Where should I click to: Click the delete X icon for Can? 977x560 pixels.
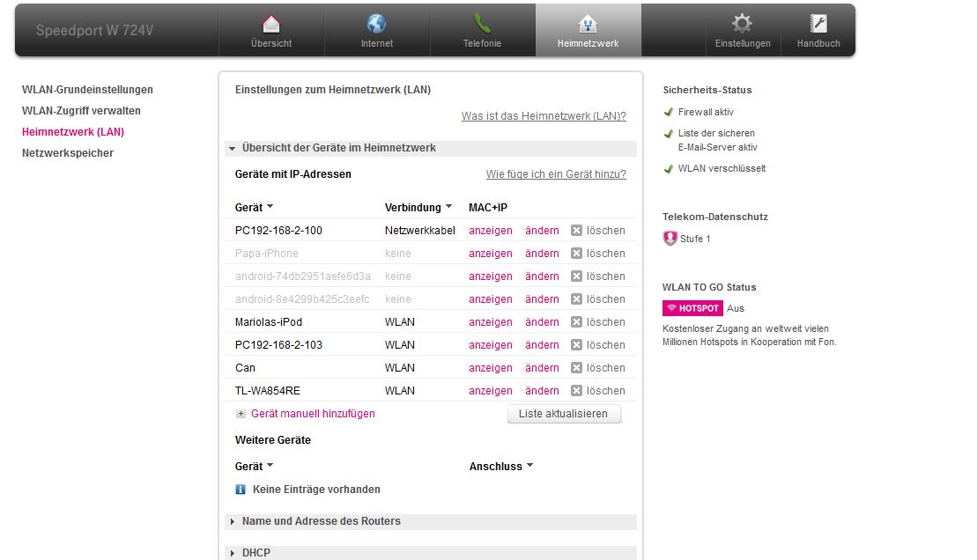pyautogui.click(x=576, y=367)
